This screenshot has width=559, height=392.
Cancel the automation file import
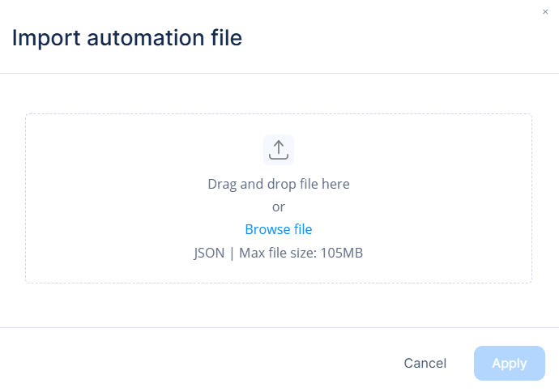425,363
